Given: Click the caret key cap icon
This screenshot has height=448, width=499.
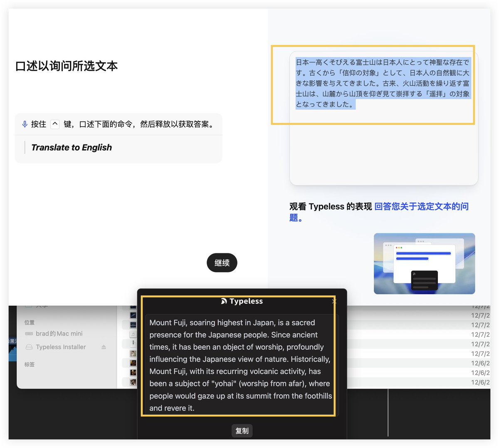Looking at the screenshot, I should (55, 124).
